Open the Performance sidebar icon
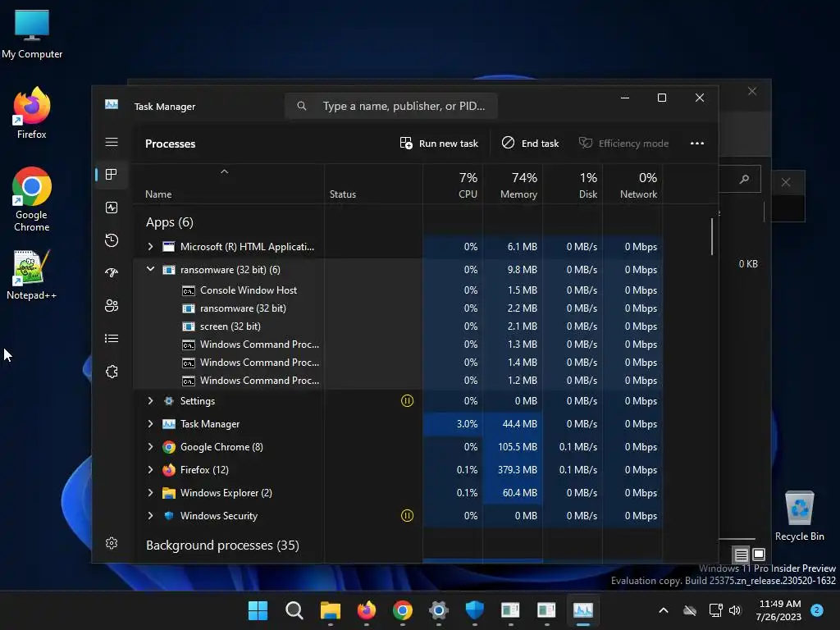The width and height of the screenshot is (840, 630). (x=112, y=208)
